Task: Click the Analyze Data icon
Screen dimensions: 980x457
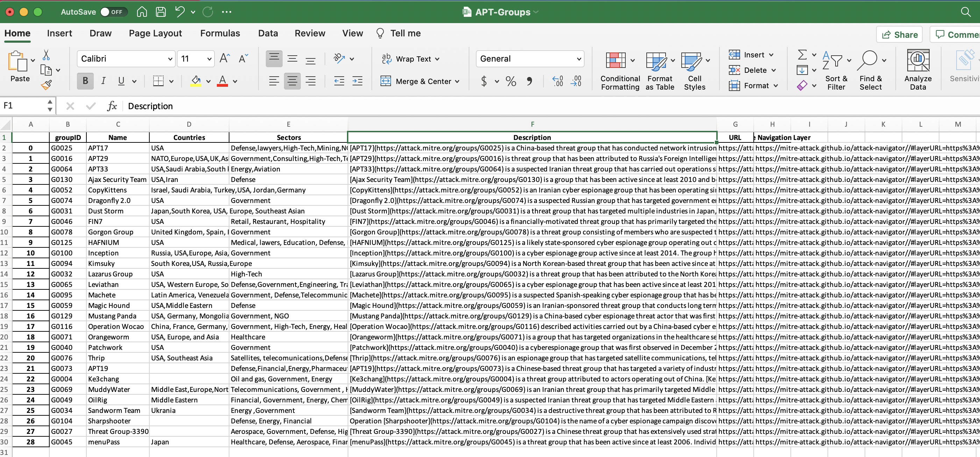Action: (918, 61)
